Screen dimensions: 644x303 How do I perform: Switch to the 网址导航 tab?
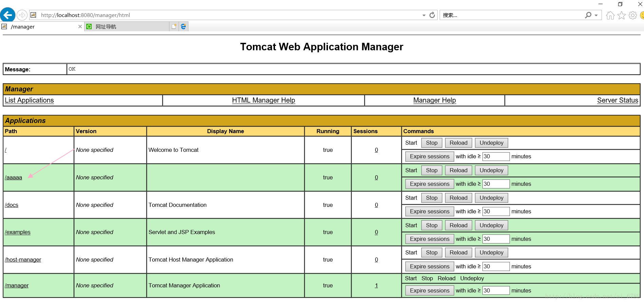click(127, 26)
